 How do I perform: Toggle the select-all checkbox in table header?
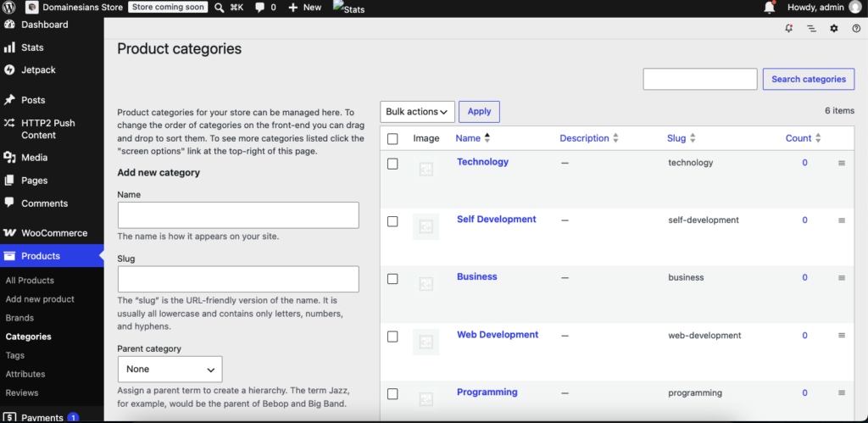pos(392,139)
